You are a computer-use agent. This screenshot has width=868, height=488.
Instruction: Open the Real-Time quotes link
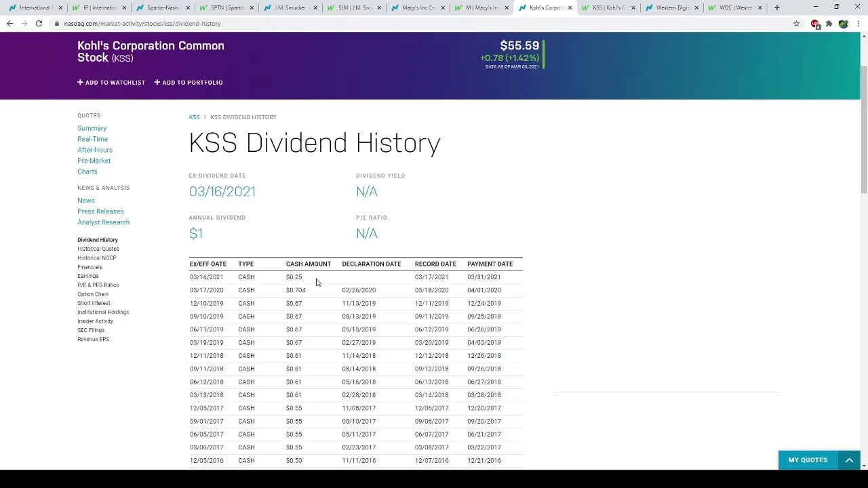pos(92,139)
